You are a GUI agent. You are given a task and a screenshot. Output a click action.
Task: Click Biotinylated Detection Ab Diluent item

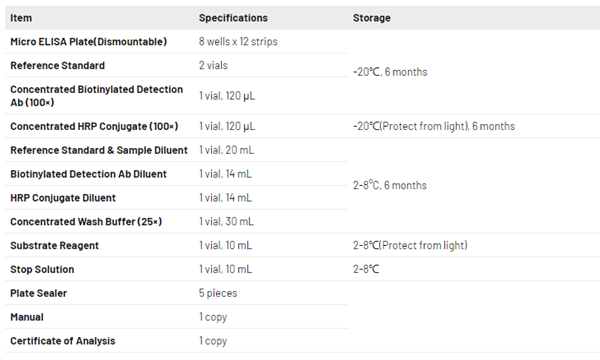point(88,174)
